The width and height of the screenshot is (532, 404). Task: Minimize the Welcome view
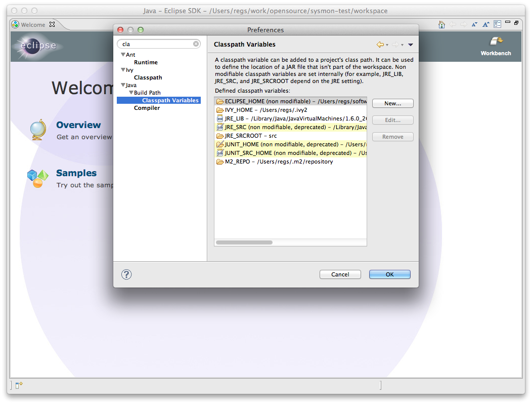(508, 22)
